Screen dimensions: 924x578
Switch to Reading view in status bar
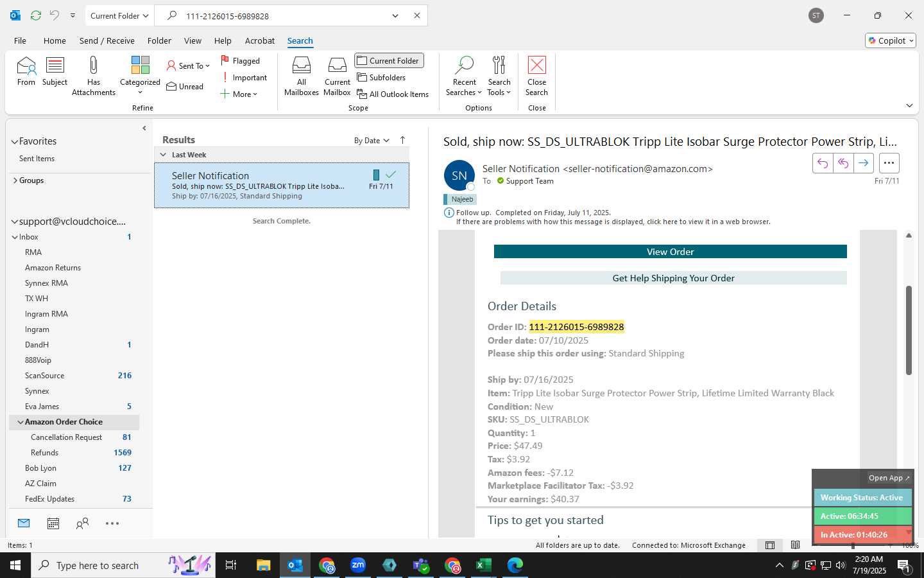(796, 545)
